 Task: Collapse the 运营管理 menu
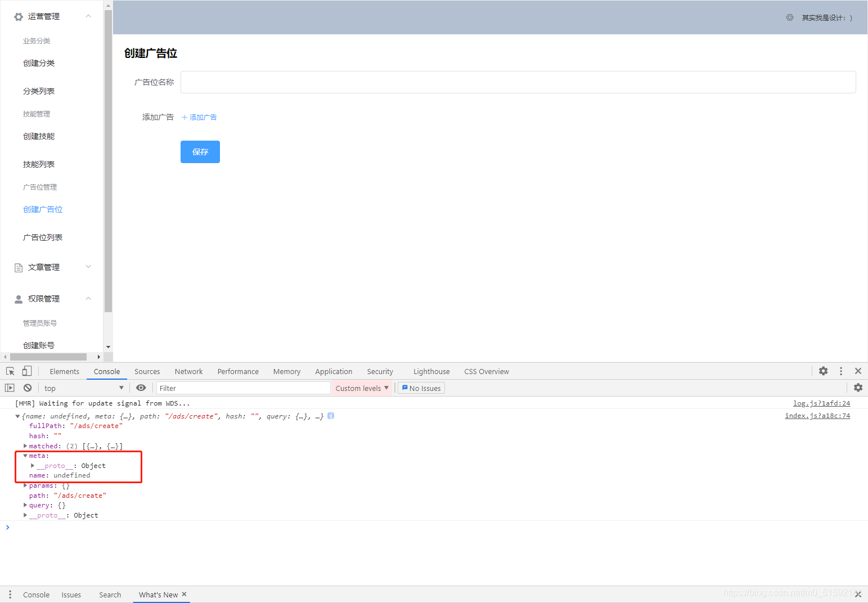pyautogui.click(x=88, y=16)
